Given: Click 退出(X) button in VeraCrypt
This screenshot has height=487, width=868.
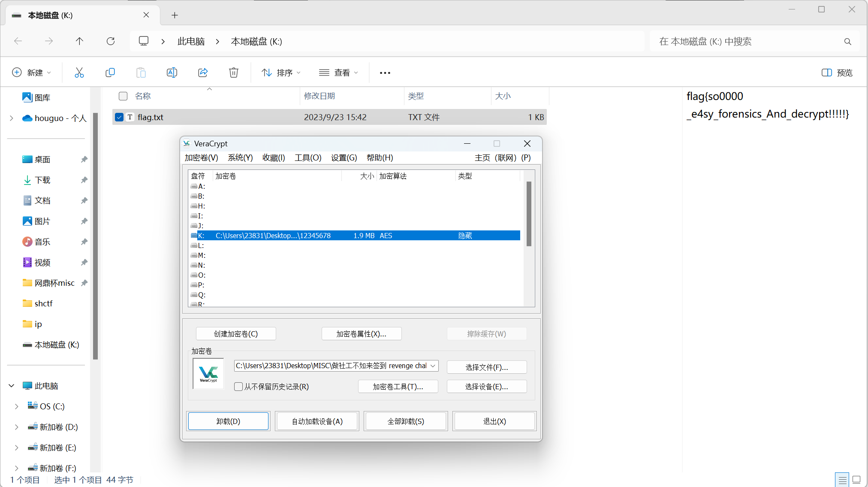Looking at the screenshot, I should [494, 421].
